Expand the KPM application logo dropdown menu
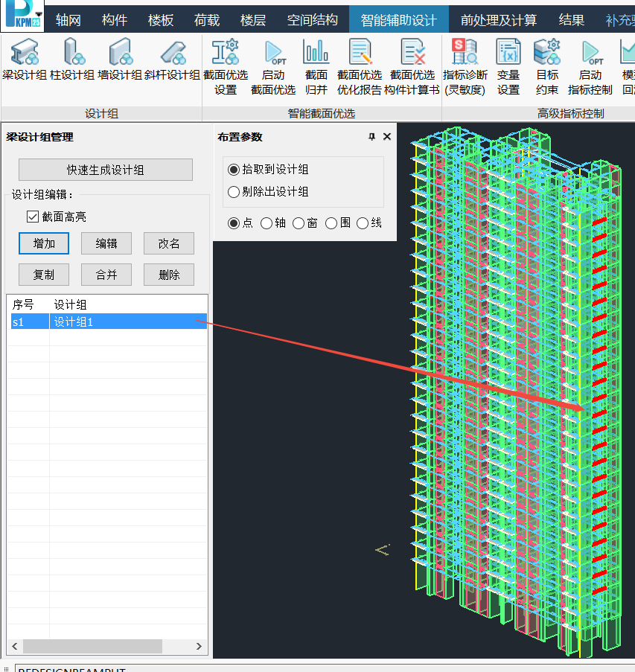This screenshot has height=672, width=635. point(38,13)
